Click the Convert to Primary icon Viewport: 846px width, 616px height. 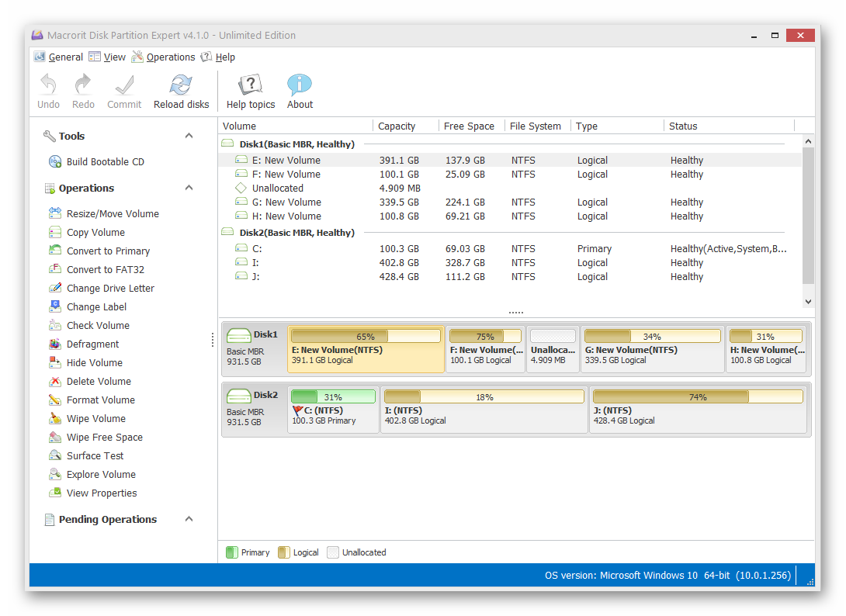pyautogui.click(x=55, y=251)
